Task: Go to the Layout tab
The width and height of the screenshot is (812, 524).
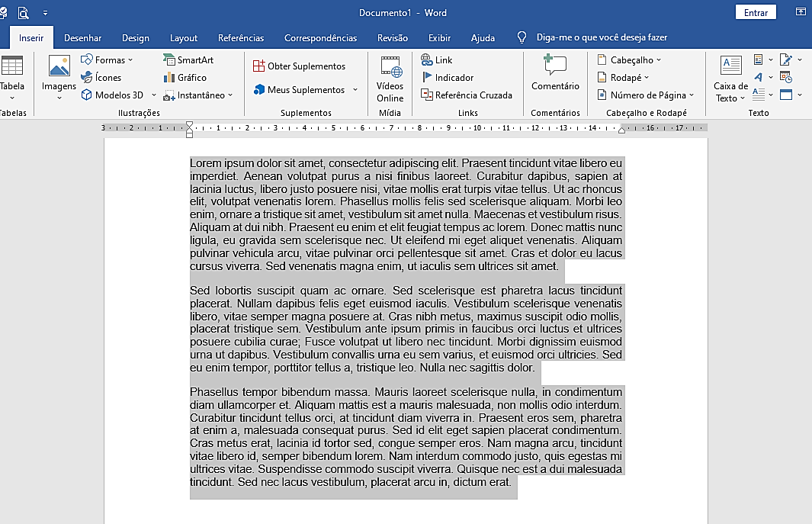Action: 184,38
